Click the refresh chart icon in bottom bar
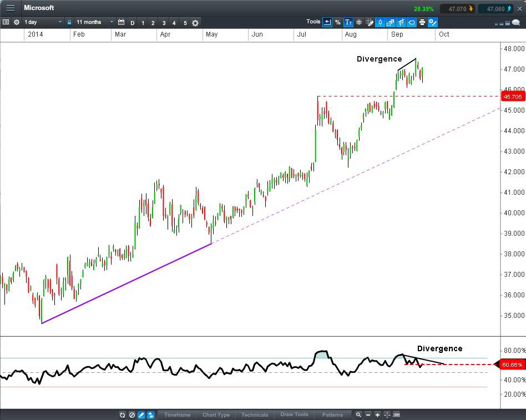The height and width of the screenshot is (420, 526). click(x=123, y=414)
